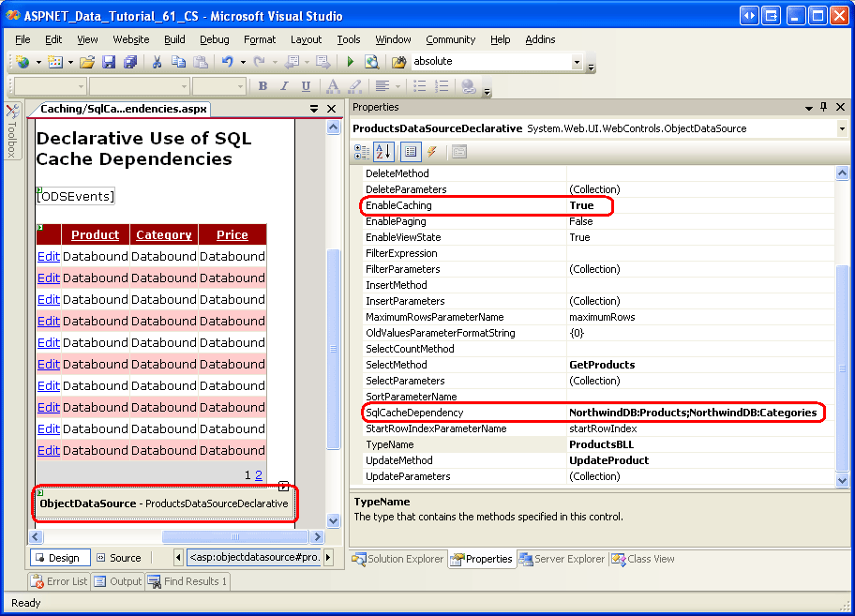Click the Cut scissors icon

pos(157,62)
